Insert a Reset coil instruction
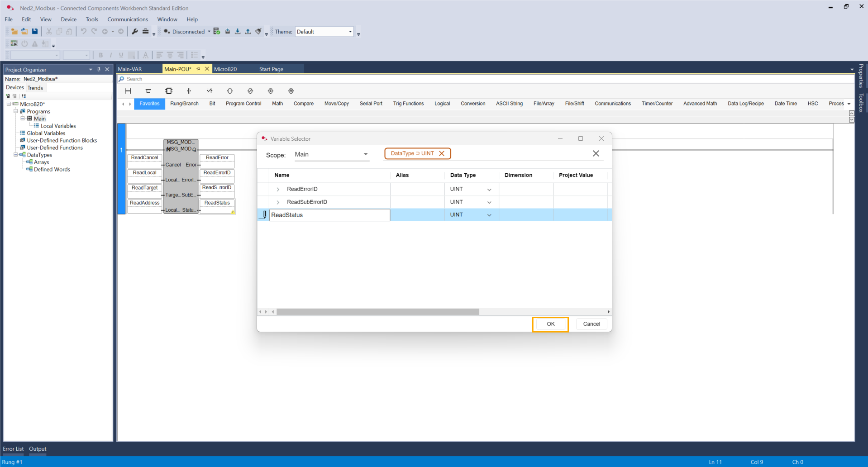Screen dimensions: 868x467 point(291,91)
